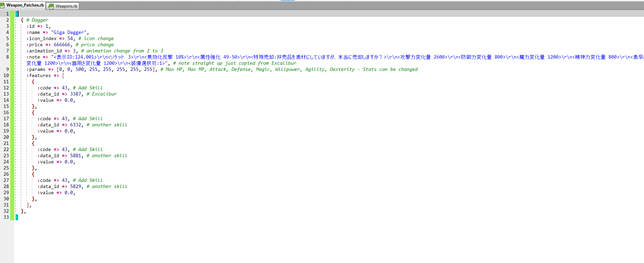Click the :id key on line 3
Image resolution: width=644 pixels, height=263 pixels.
(x=30, y=26)
